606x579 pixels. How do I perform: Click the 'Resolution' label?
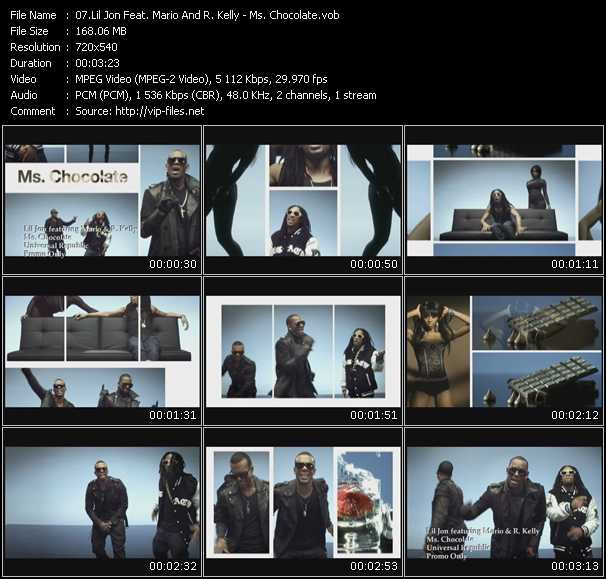[35, 47]
